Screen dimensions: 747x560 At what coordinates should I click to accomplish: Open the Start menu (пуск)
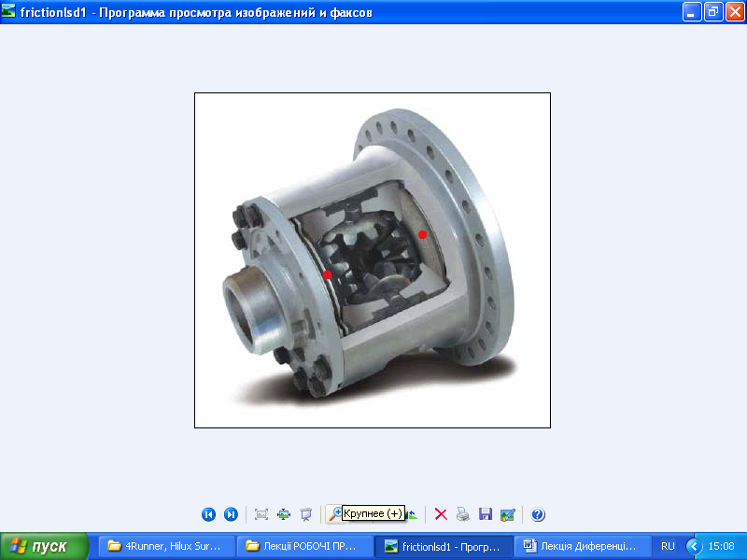coord(44,546)
